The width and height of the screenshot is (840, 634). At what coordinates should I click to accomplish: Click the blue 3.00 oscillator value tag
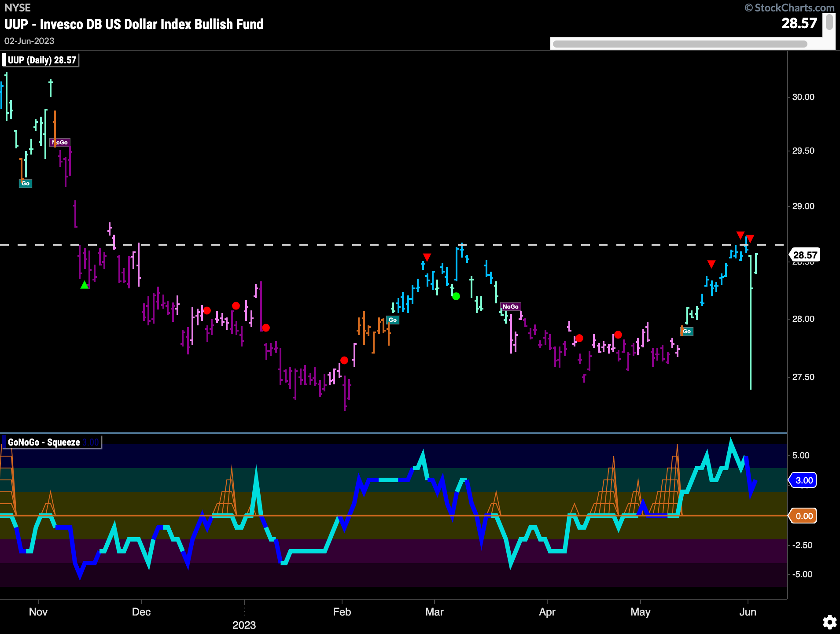pos(803,480)
